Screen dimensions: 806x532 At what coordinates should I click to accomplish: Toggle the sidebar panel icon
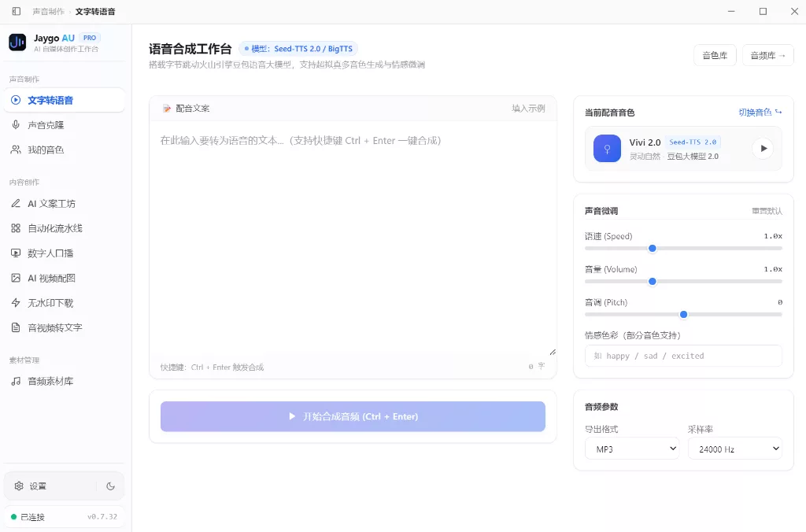coord(17,11)
